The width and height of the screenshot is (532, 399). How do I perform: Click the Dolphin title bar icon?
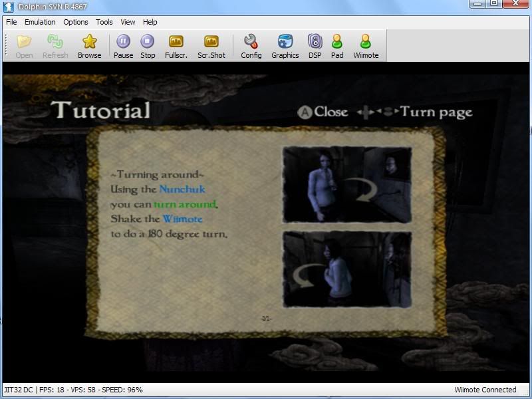click(x=8, y=7)
